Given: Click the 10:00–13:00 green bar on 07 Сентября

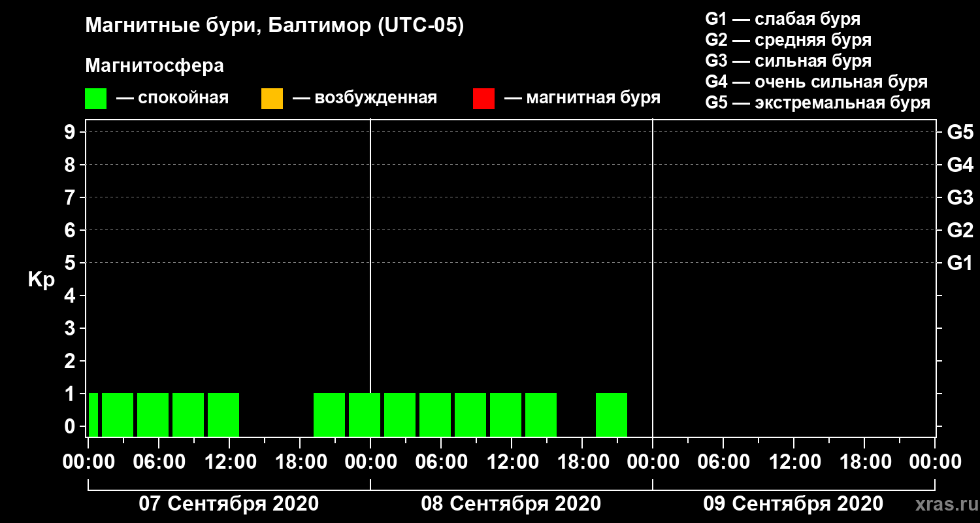Looking at the screenshot, I should 223,414.
